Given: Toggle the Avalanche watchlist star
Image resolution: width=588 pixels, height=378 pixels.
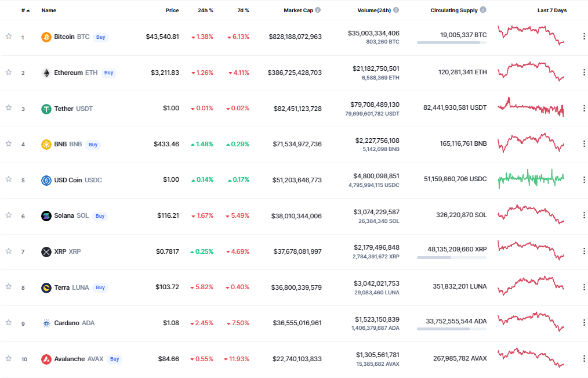Looking at the screenshot, I should 9,358.
